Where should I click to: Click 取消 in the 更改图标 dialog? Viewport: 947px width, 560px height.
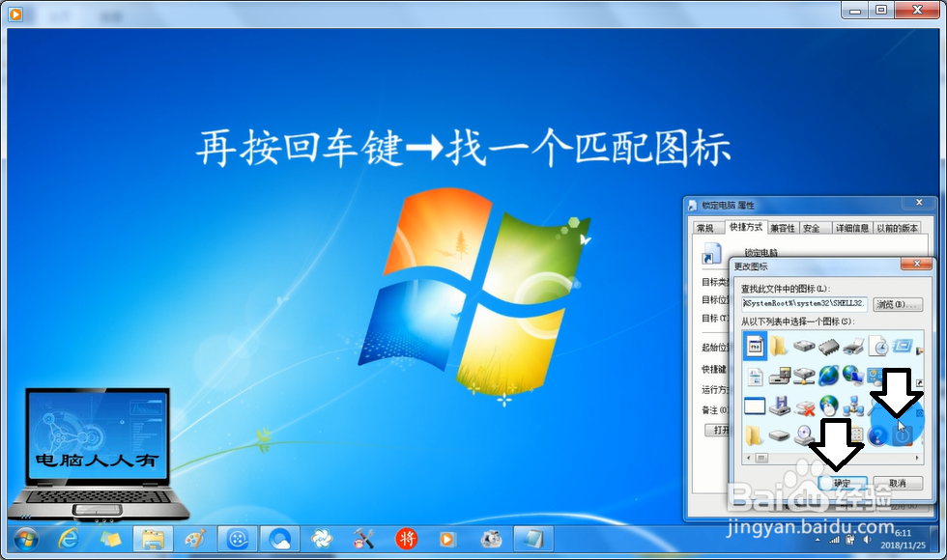[898, 483]
